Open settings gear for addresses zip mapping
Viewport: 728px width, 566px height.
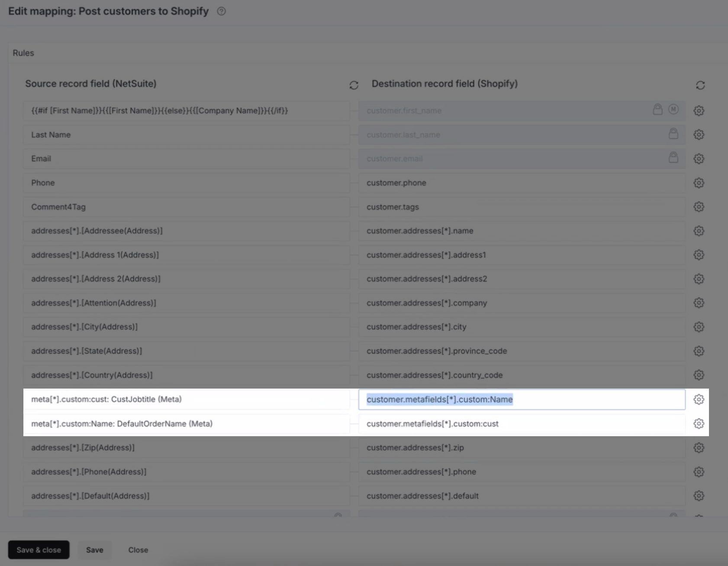[699, 448]
